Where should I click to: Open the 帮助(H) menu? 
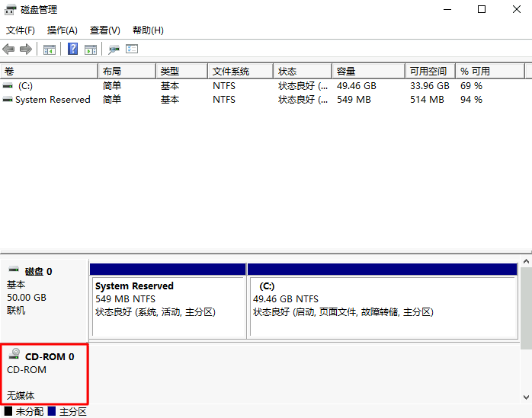(148, 30)
